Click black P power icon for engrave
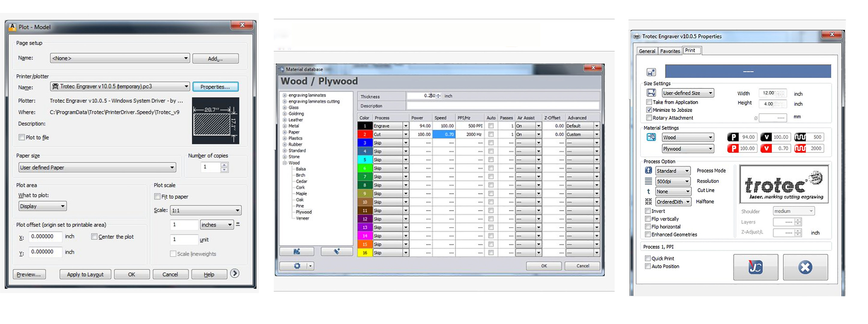Viewport: 868px width, 324px height. point(733,137)
